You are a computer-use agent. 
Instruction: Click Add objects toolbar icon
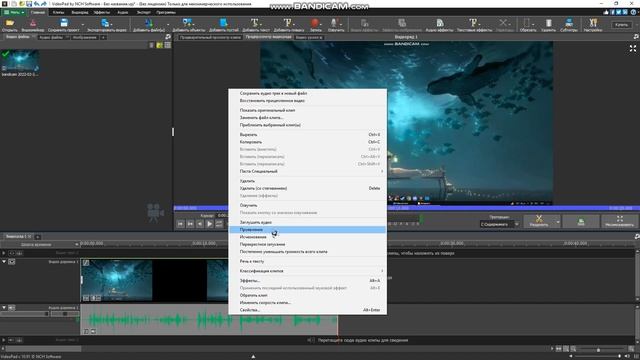tap(188, 24)
